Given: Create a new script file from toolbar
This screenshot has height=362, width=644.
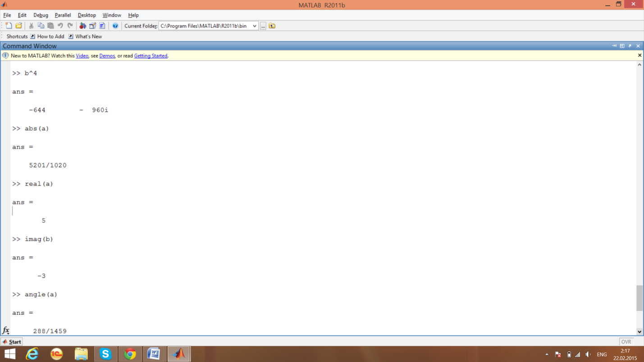Looking at the screenshot, I should click(x=9, y=26).
